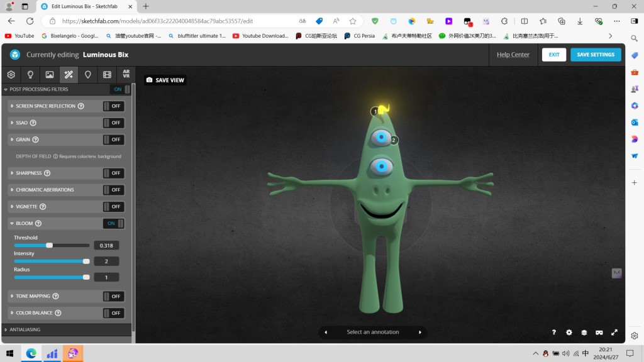This screenshot has height=362, width=644.
Task: Open help icon next to Color Balance
Action: 58,313
